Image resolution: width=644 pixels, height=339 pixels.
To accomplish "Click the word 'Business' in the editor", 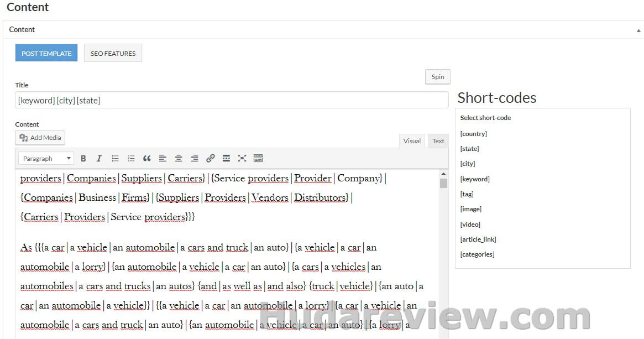I will pyautogui.click(x=97, y=197).
